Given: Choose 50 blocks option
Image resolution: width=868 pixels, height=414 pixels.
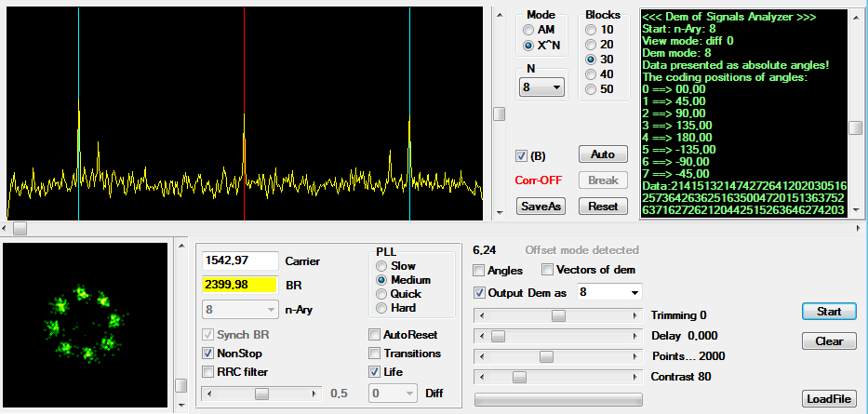Looking at the screenshot, I should coord(591,89).
